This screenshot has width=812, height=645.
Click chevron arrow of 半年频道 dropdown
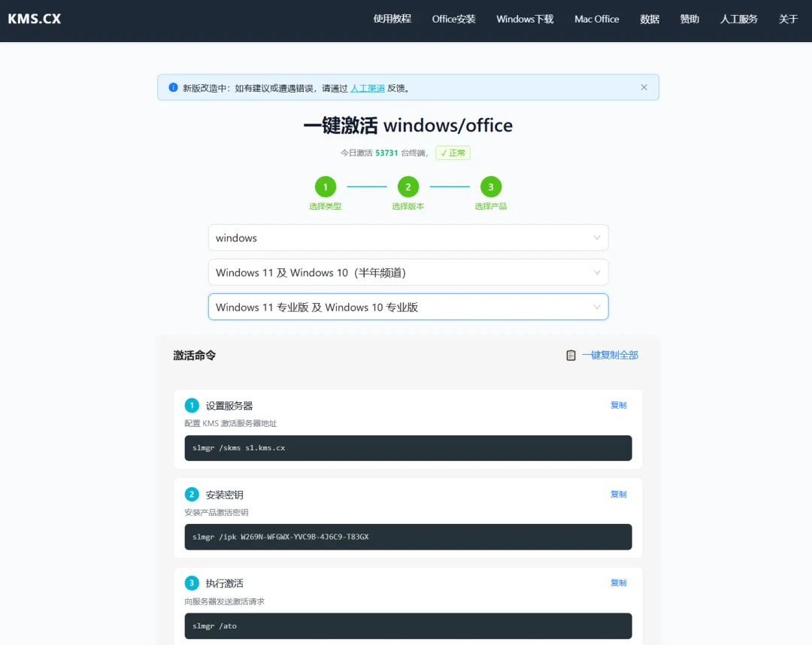click(x=596, y=272)
